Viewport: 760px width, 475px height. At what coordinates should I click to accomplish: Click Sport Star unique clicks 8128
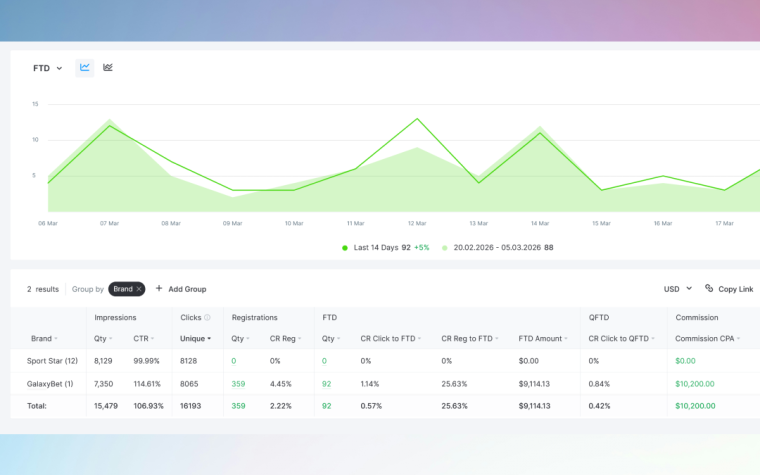click(189, 361)
